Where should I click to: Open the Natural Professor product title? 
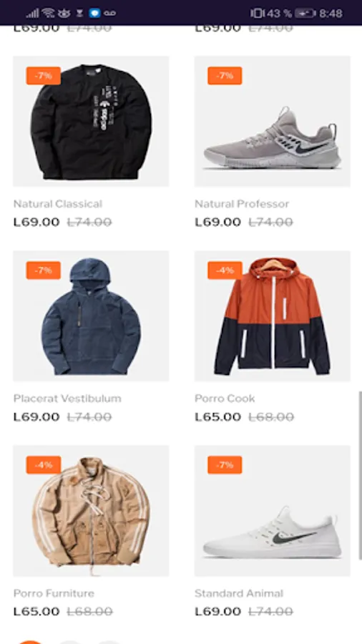pyautogui.click(x=242, y=204)
